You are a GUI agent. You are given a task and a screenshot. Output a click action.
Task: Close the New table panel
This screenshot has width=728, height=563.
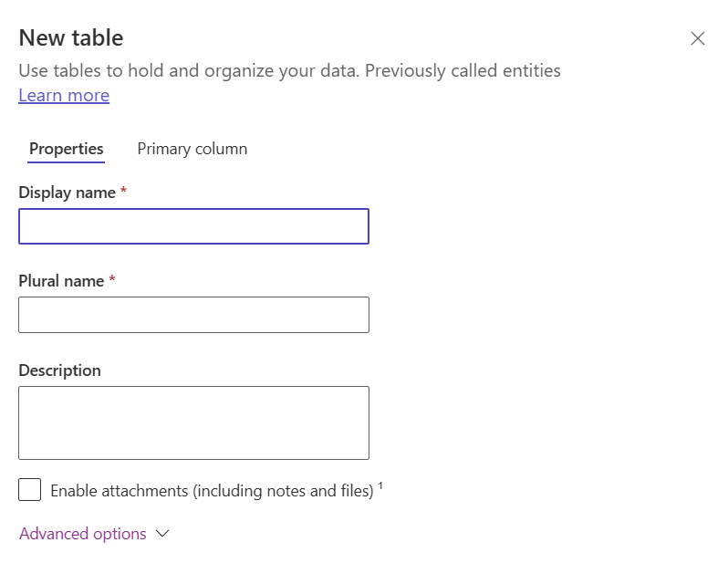click(697, 38)
